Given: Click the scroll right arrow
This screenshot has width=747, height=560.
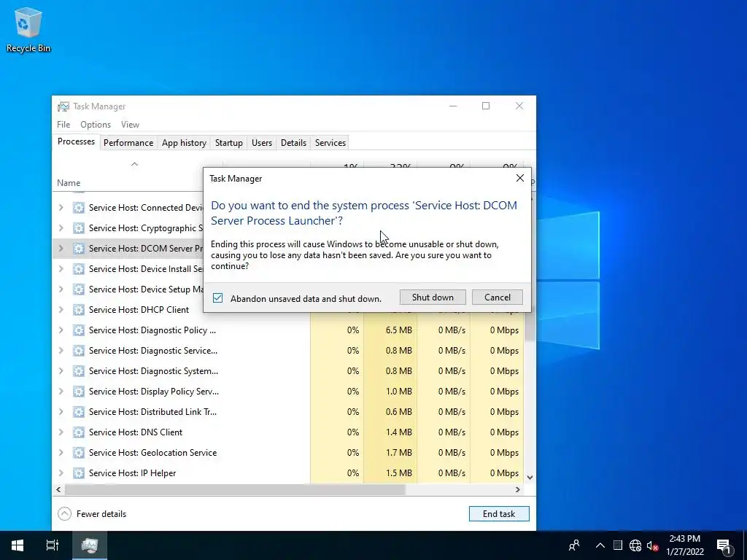Looking at the screenshot, I should [517, 489].
